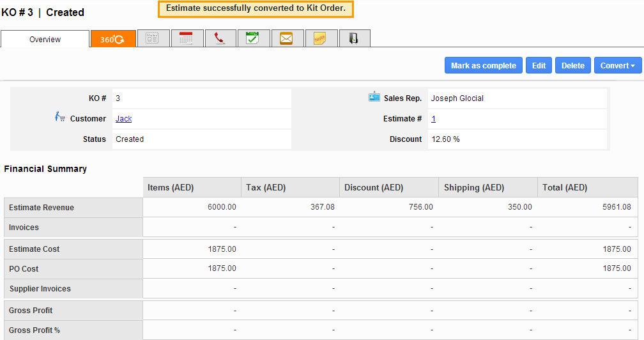Open the tasks checkmark tab icon

pos(253,39)
